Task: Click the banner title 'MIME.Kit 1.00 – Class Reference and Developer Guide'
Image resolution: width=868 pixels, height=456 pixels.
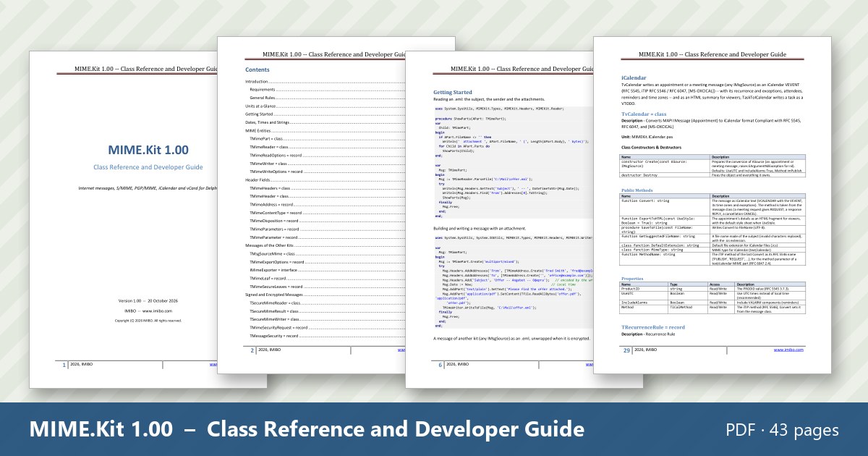Action: tap(307, 428)
